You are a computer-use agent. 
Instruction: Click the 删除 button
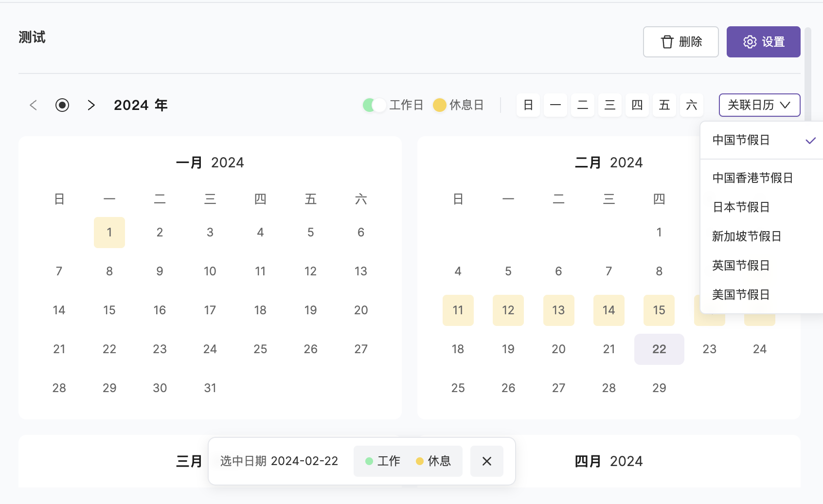point(681,42)
